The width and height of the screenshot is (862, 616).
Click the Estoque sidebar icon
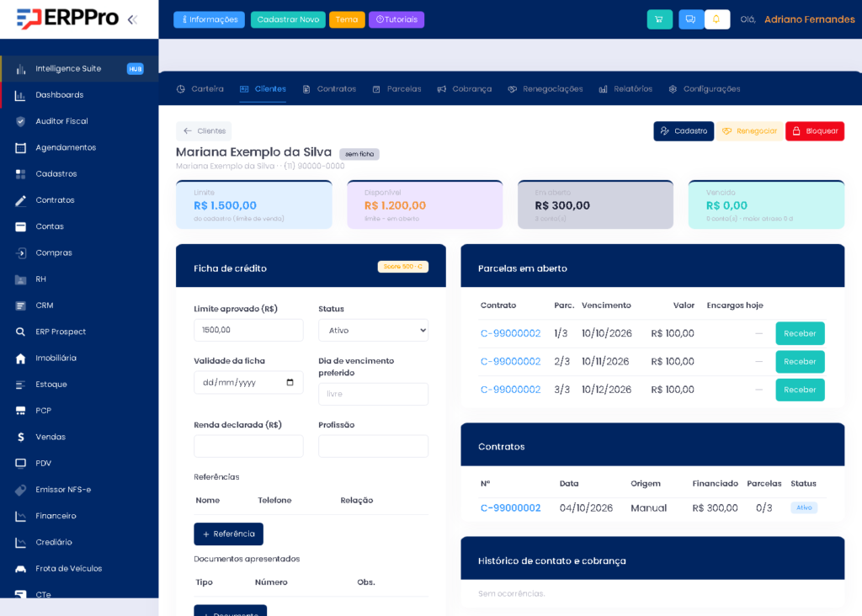20,385
